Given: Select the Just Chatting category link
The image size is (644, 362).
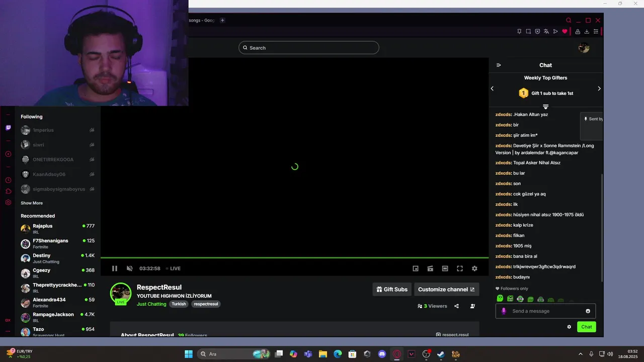Looking at the screenshot, I should coord(151,304).
